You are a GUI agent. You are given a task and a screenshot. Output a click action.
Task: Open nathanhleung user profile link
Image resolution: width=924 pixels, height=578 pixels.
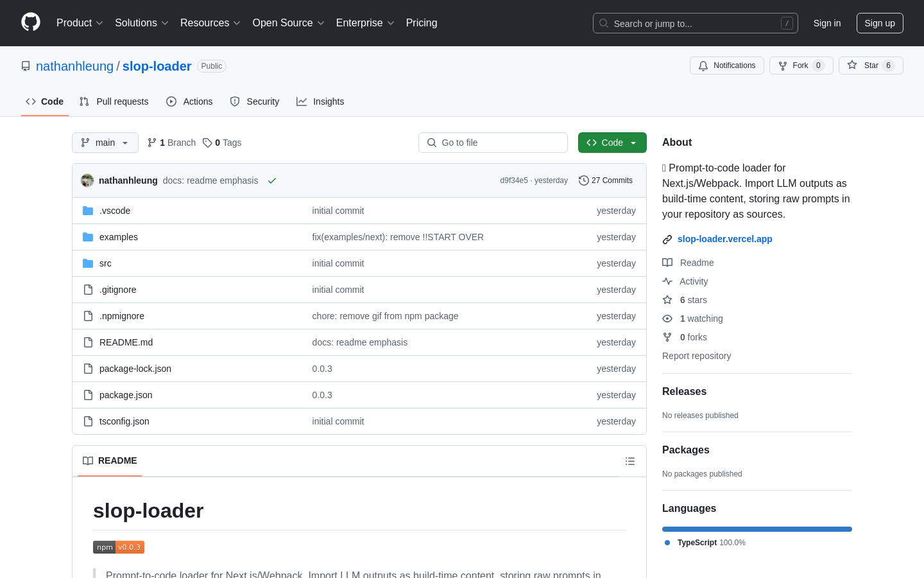pos(74,66)
